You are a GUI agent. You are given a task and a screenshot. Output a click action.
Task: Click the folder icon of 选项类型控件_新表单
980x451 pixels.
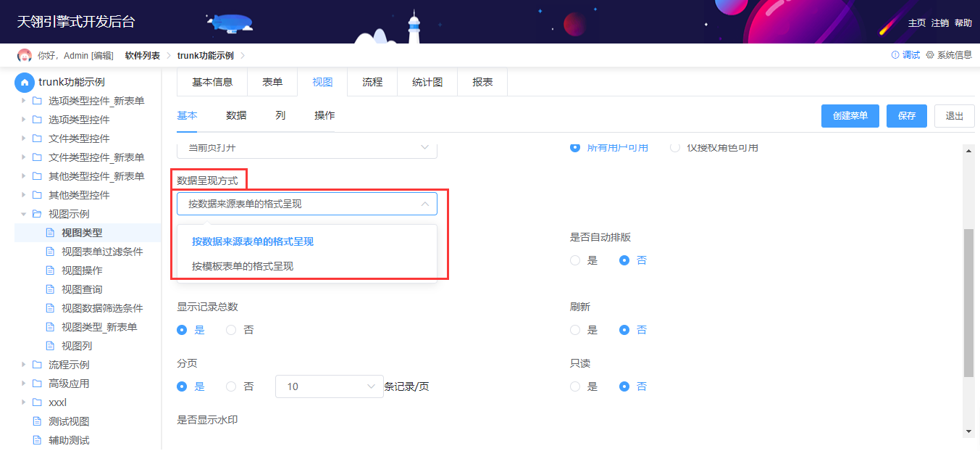pos(37,101)
